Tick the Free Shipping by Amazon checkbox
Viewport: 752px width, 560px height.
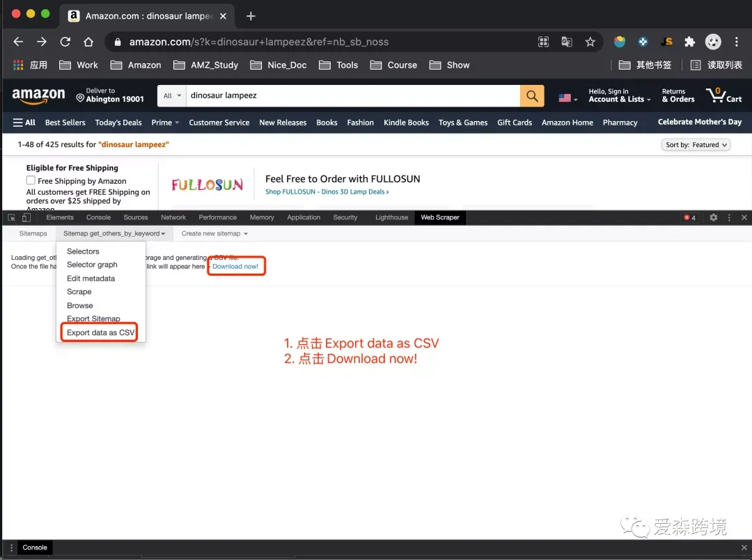31,180
